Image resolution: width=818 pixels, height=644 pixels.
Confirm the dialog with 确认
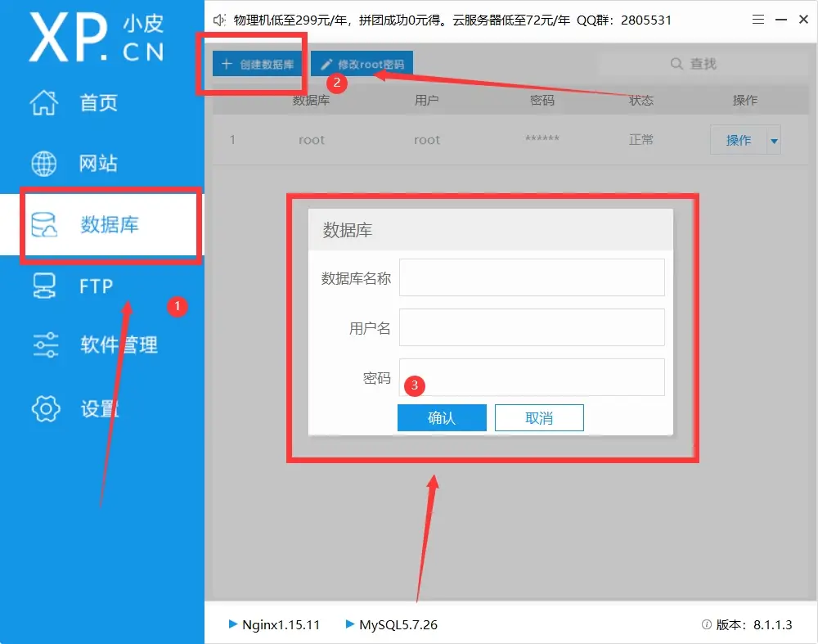[x=442, y=417]
